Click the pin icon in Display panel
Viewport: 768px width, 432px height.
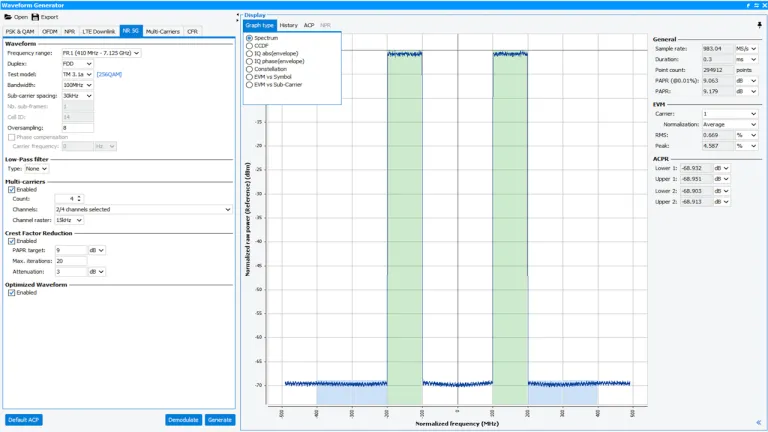tap(759, 25)
